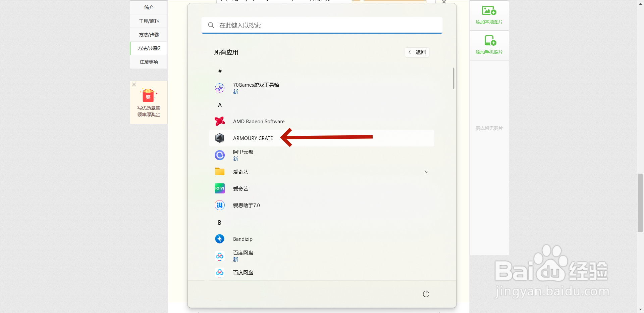Open ARMOURY CRATE app icon

(220, 138)
